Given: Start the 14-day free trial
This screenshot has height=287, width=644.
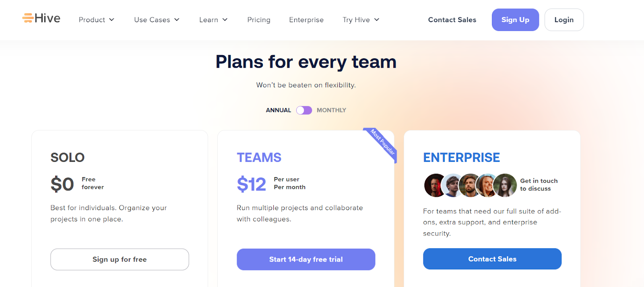Looking at the screenshot, I should point(305,259).
